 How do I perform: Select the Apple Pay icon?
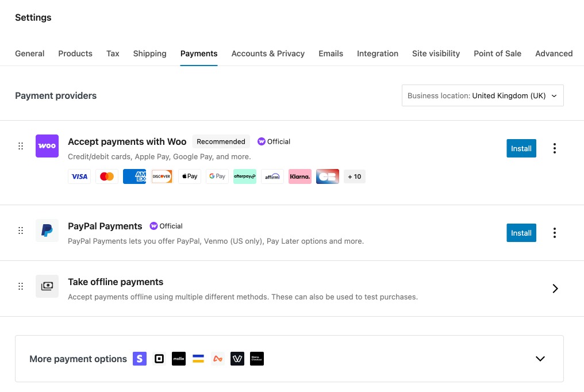(189, 176)
